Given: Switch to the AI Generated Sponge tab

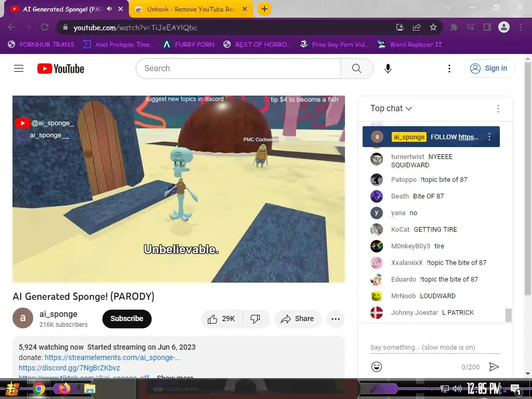Looking at the screenshot, I should 61,9.
